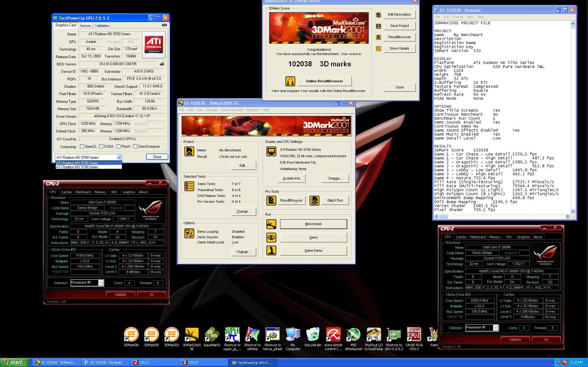This screenshot has height=367, width=588.
Task: Click the Show Details icon in score window
Action: [x=378, y=48]
